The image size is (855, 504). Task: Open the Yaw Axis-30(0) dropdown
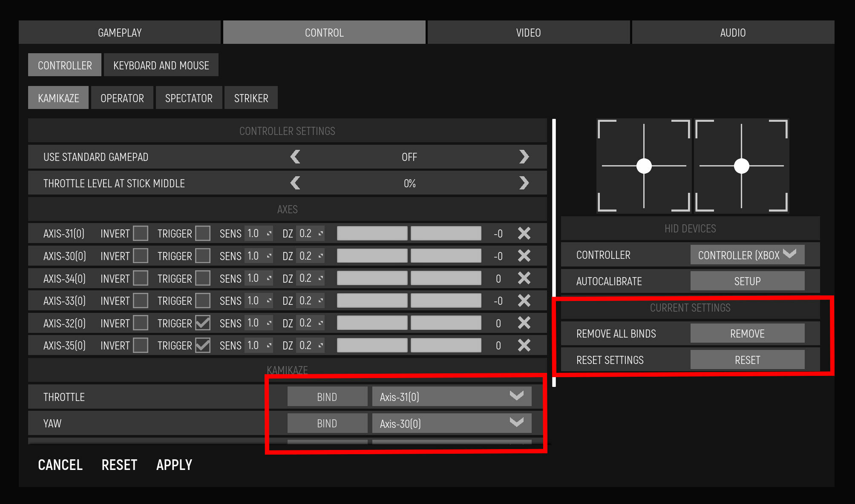coord(452,423)
